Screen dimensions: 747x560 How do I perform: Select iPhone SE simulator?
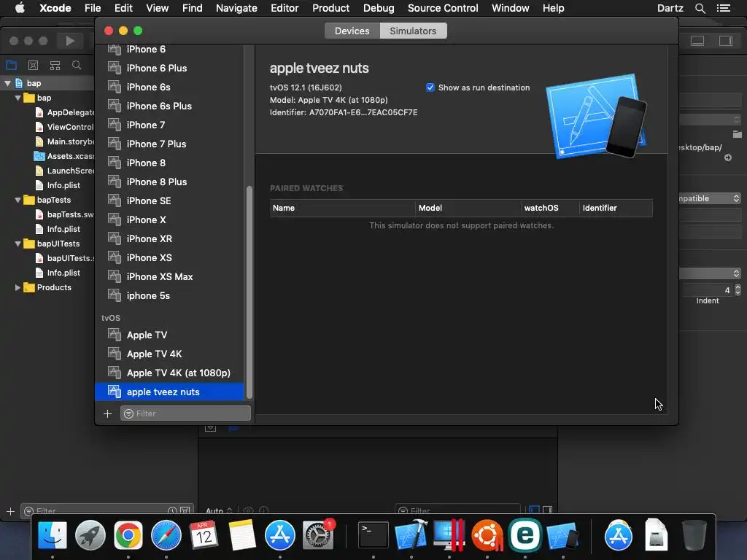(169, 201)
